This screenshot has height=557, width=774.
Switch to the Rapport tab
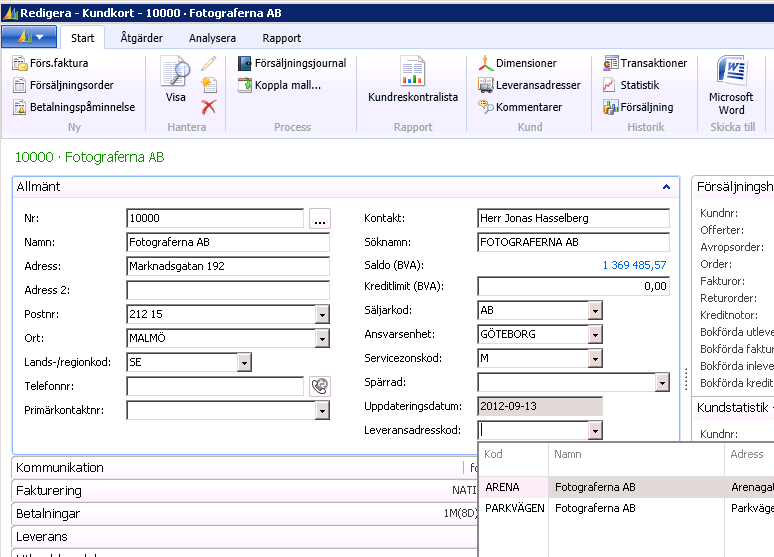click(x=281, y=38)
